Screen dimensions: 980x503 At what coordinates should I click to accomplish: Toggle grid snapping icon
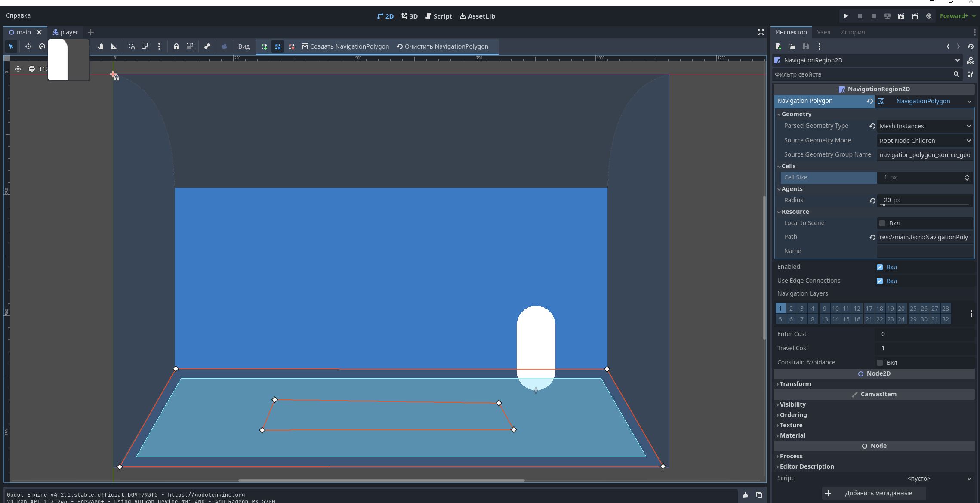145,46
